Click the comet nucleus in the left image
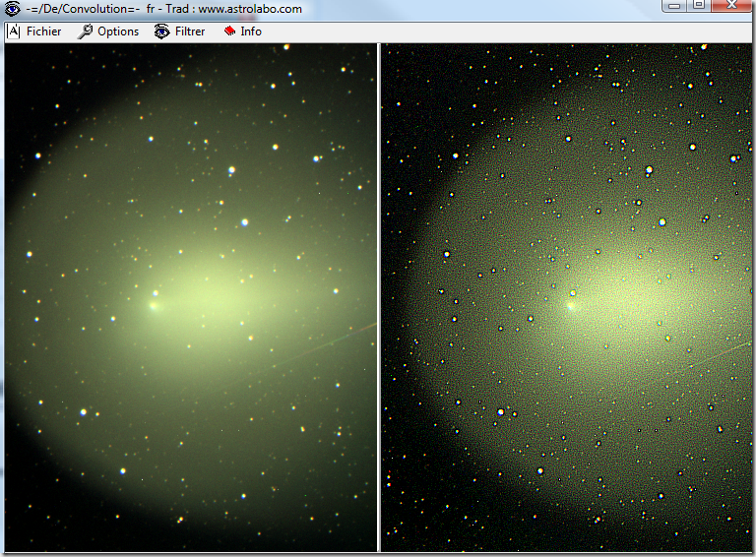The height and width of the screenshot is (557, 756). pyautogui.click(x=154, y=305)
